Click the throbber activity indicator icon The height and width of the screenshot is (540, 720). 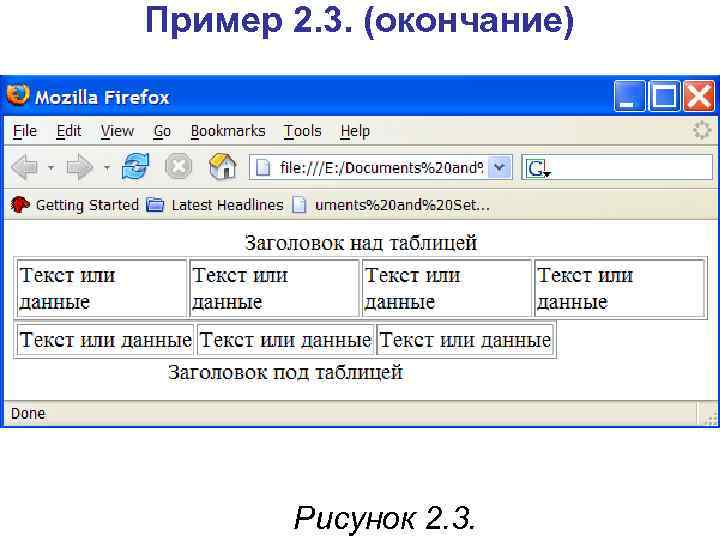(702, 130)
